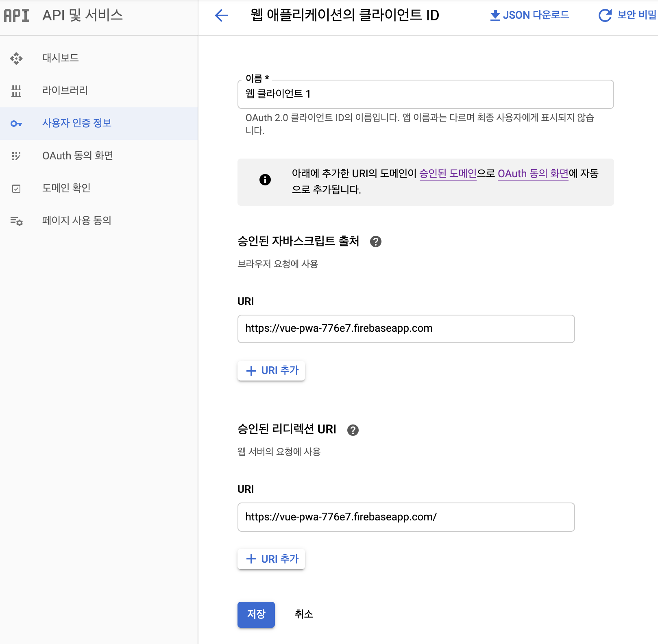
Task: Follow the OAuth 동의 화면 link in notice
Action: click(533, 174)
